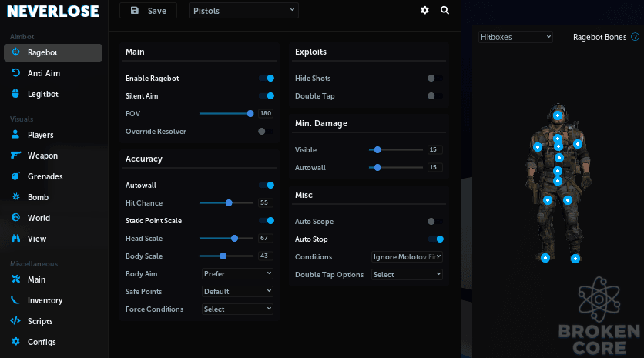Open the Double Tap Options dropdown

[407, 274]
